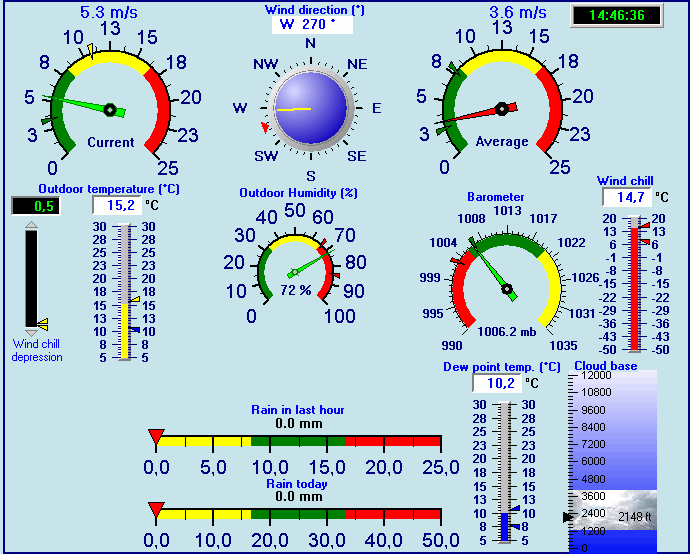Click the wind chill thermometer
This screenshot has height=554, width=690.
pyautogui.click(x=632, y=283)
